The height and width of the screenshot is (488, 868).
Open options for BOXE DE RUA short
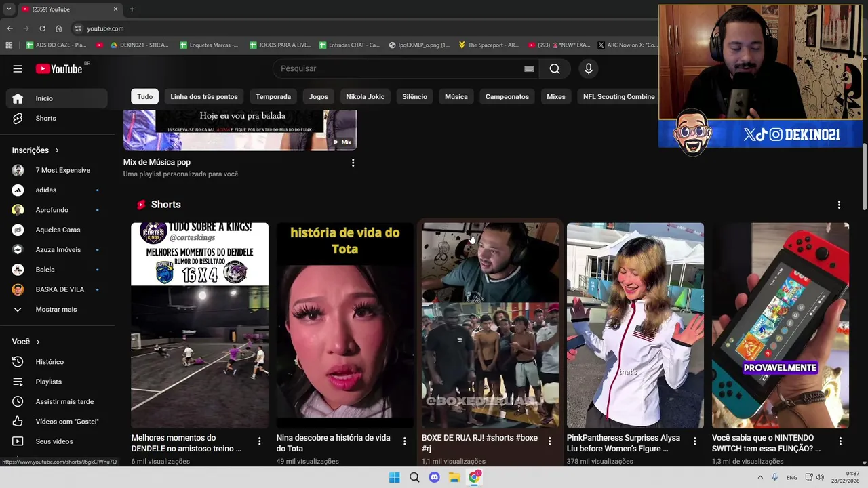click(549, 441)
